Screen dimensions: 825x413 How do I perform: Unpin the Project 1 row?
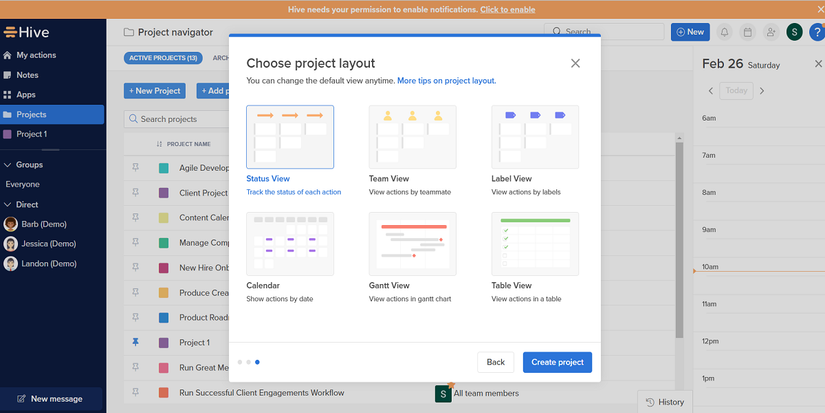[135, 342]
